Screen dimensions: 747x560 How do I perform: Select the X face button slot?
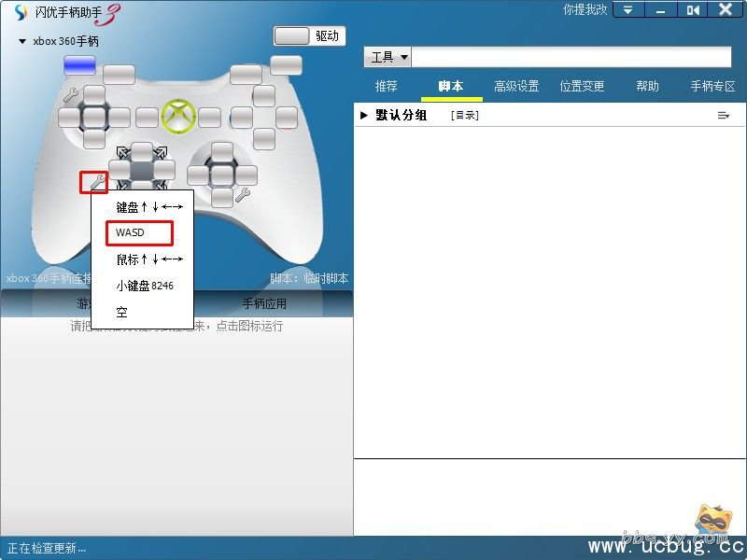coord(242,118)
